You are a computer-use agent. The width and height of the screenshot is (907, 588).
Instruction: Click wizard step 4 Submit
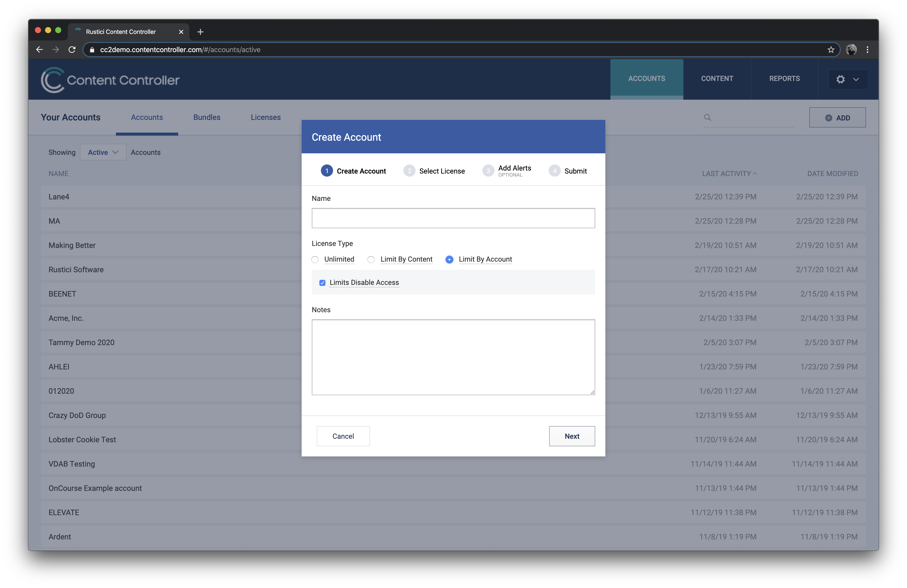[568, 171]
